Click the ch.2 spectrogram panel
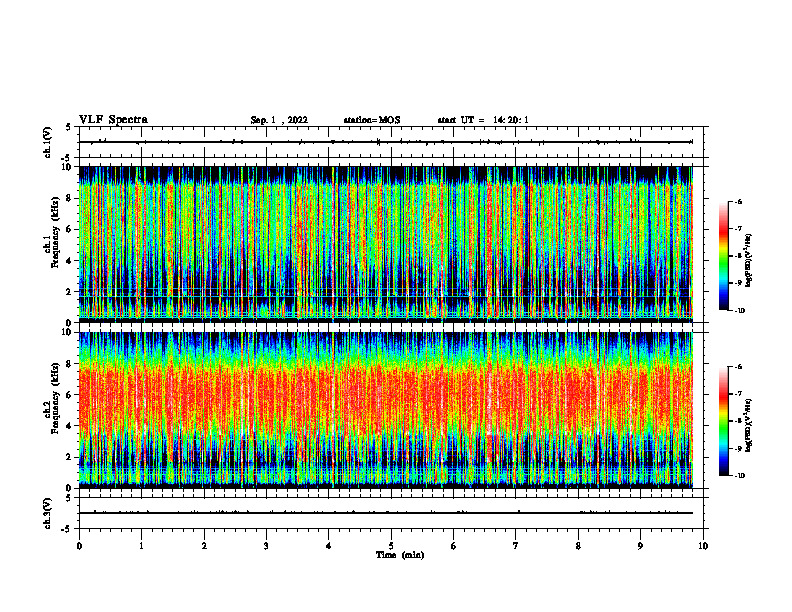This screenshot has height=612, width=792. [x=386, y=410]
